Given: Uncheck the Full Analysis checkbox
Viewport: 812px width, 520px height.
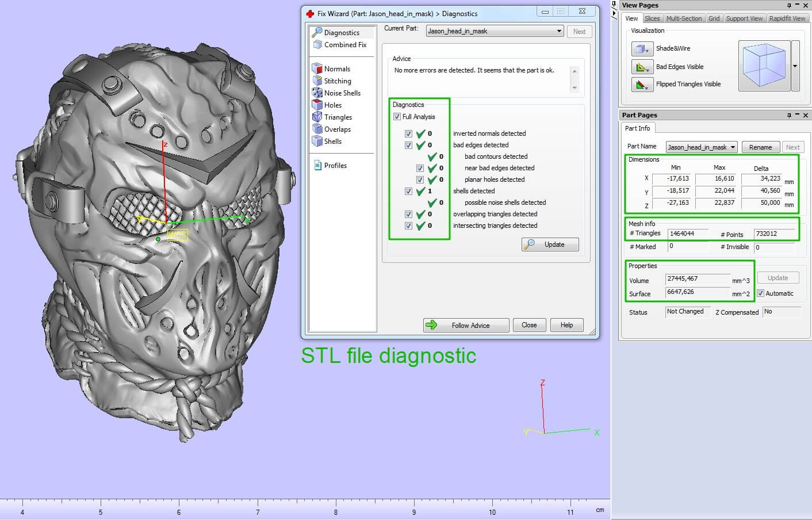Looking at the screenshot, I should point(397,117).
